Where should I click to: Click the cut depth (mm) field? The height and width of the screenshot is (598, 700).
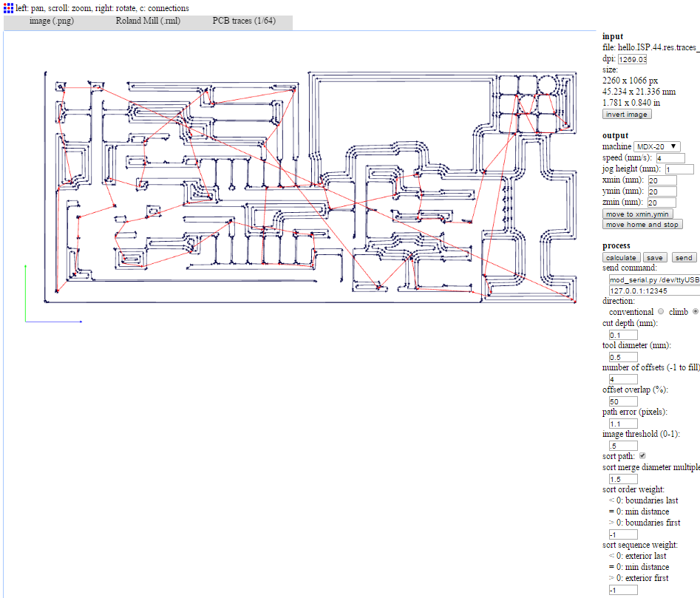[623, 335]
